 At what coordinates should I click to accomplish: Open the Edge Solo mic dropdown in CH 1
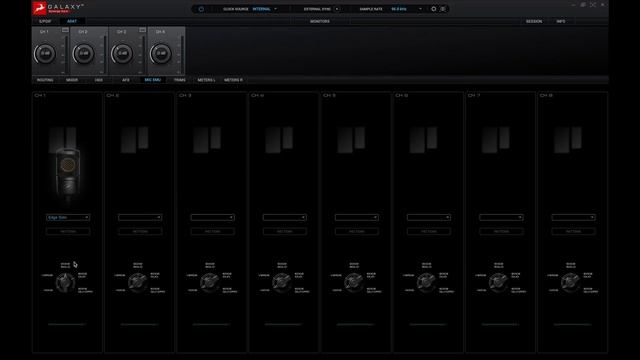click(x=68, y=218)
